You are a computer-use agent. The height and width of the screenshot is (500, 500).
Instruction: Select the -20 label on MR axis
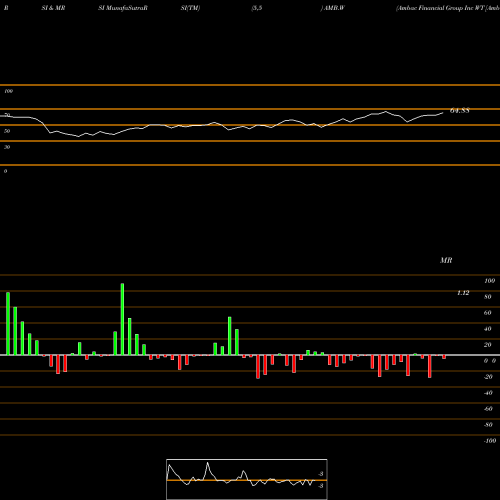click(x=488, y=377)
